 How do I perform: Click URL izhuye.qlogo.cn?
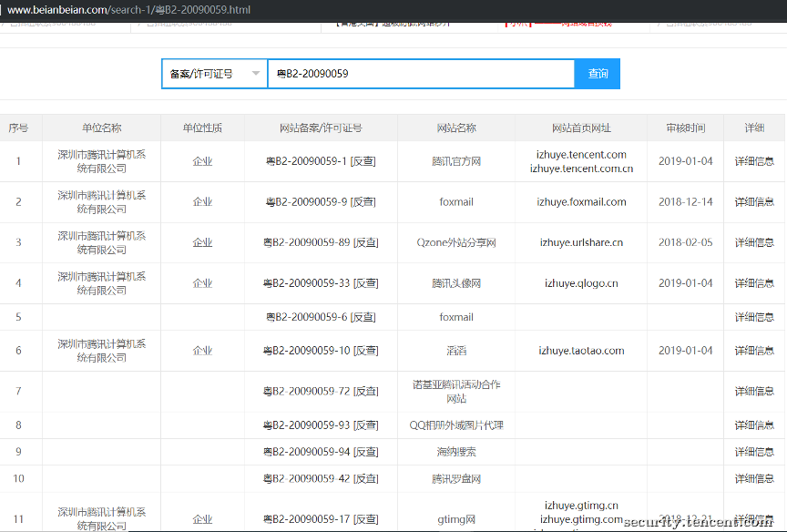(x=581, y=283)
